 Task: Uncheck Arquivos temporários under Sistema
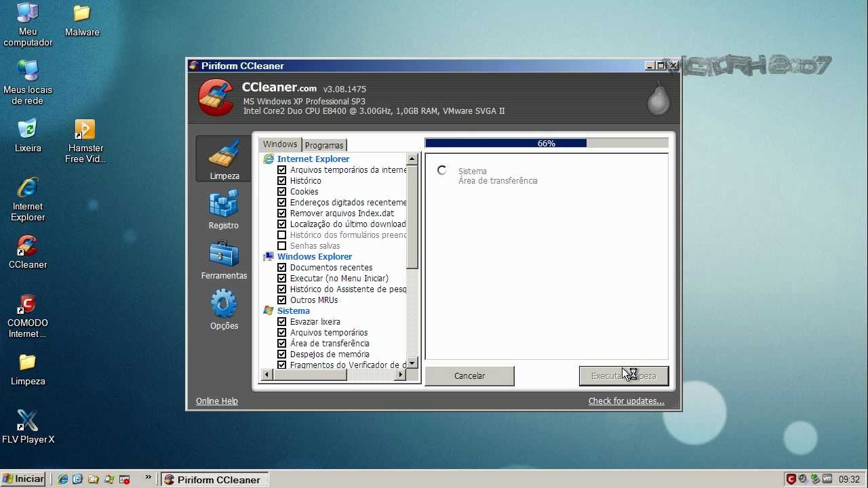click(x=282, y=333)
